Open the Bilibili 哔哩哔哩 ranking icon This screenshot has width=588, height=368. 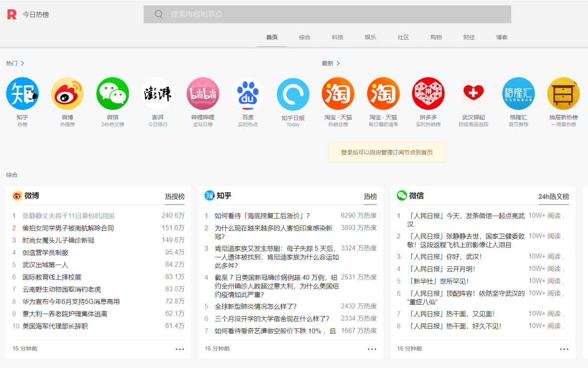202,94
